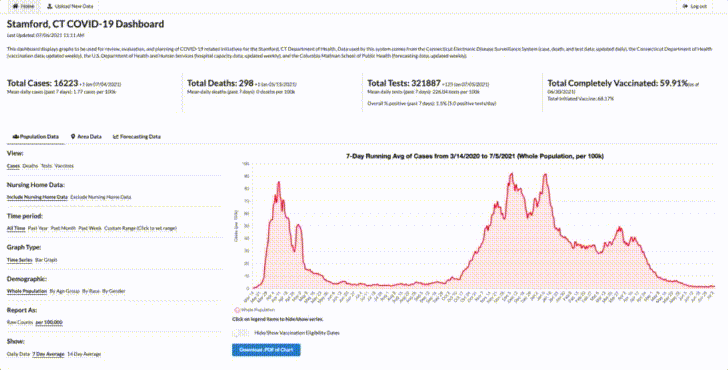This screenshot has height=370, width=728.
Task: Switch view to Vaccines
Action: tap(64, 166)
